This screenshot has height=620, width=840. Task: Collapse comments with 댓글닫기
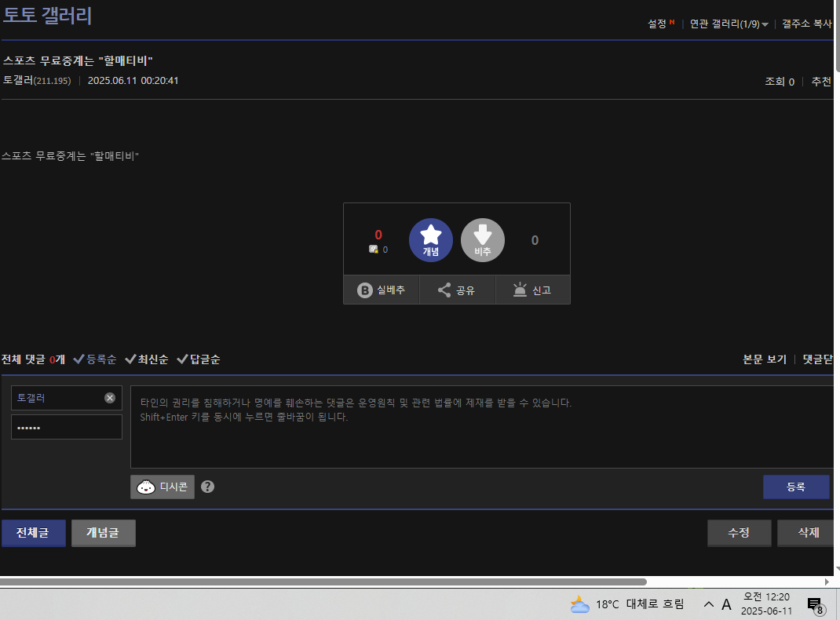[x=816, y=359]
